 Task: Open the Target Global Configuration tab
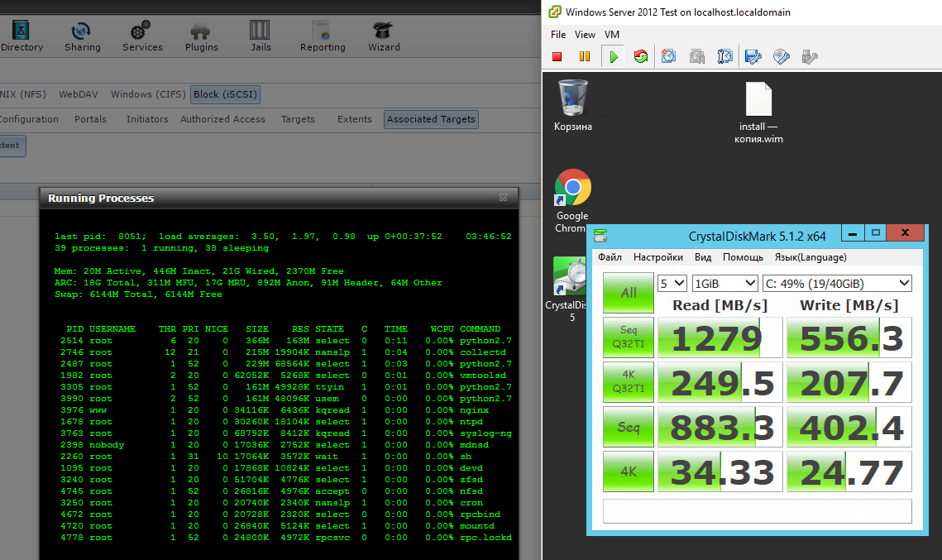(29, 119)
